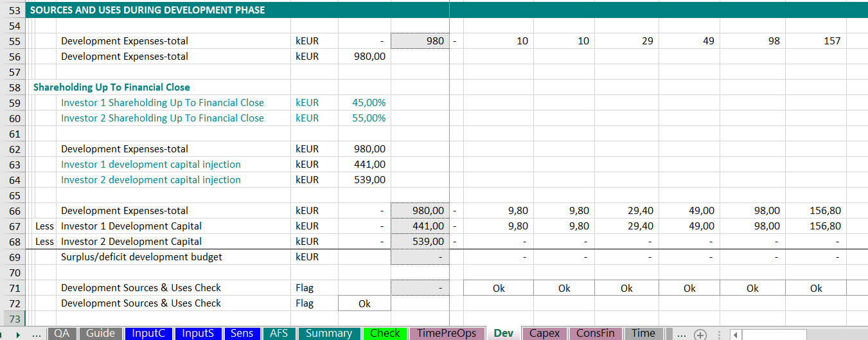Select the 156,80 value in row 66
The width and height of the screenshot is (868, 340).
tap(815, 211)
